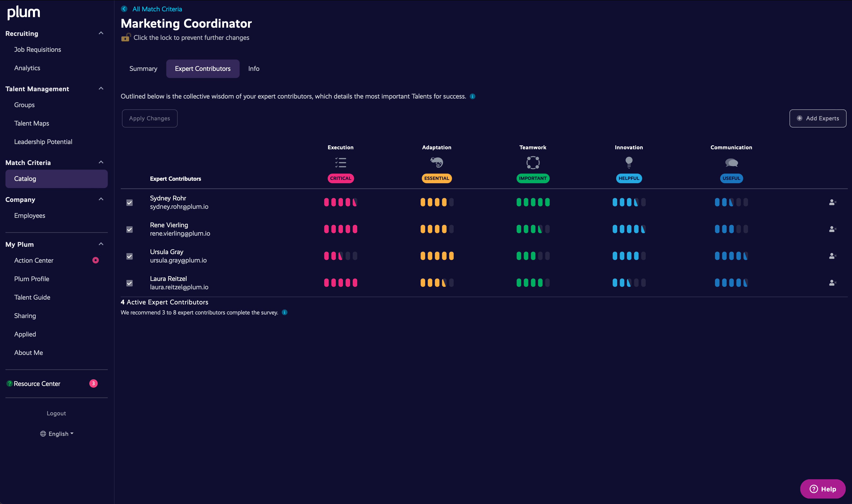Remove expert Sydney Rohr via person icon
This screenshot has width=852, height=504.
832,202
